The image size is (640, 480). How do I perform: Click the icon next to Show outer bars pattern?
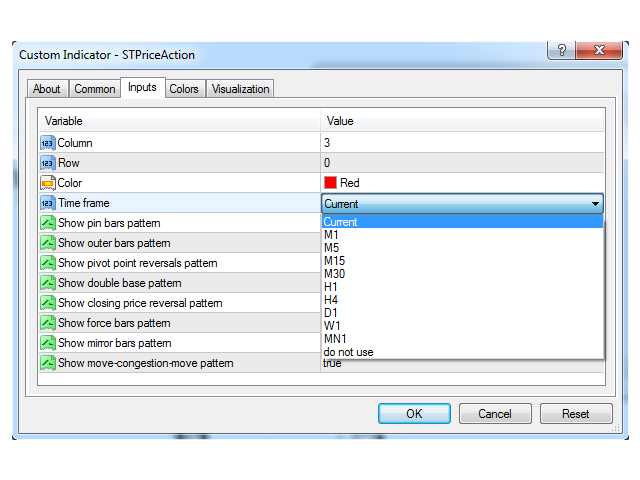[47, 243]
